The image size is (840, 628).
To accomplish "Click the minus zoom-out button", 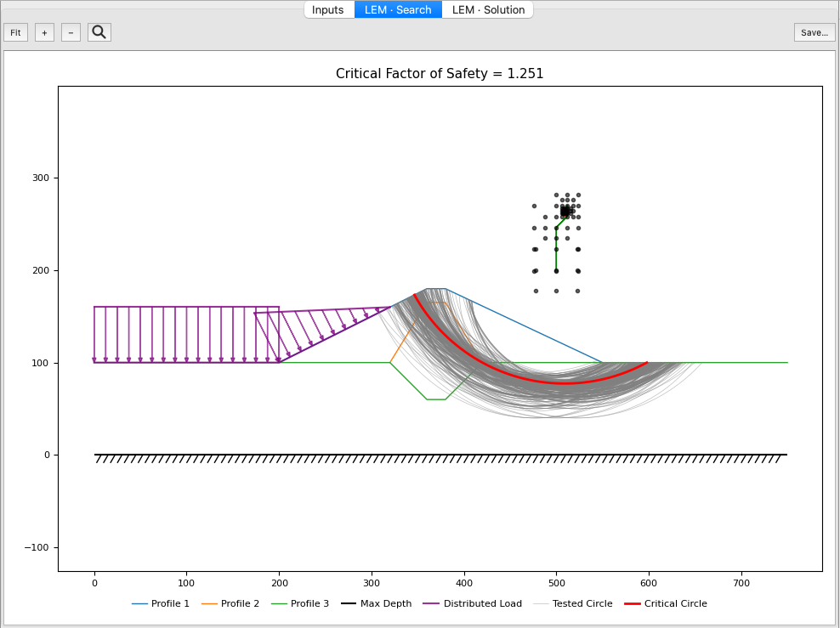I will (x=71, y=32).
